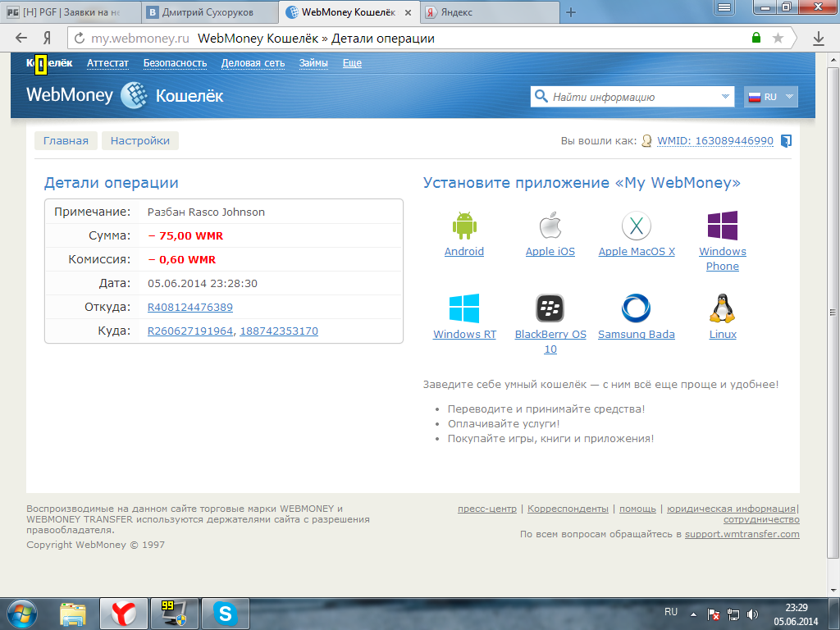The image size is (840, 630).
Task: Open the Настройки page tab
Action: pos(139,141)
